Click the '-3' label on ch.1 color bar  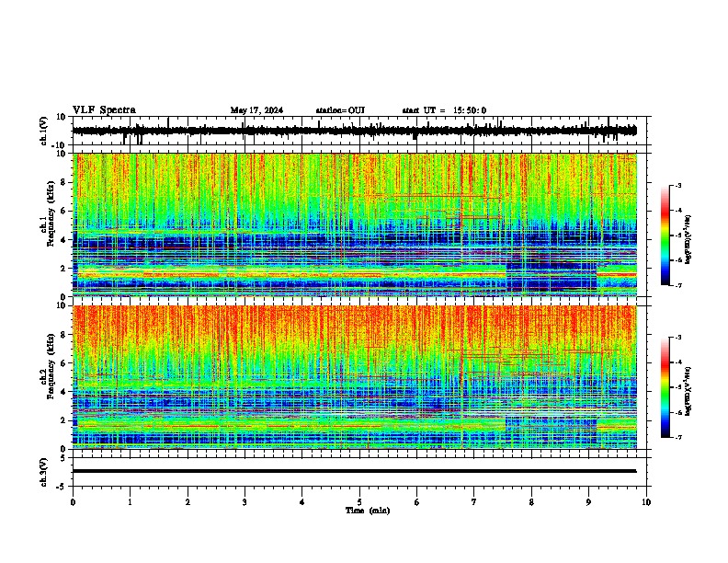tap(677, 186)
